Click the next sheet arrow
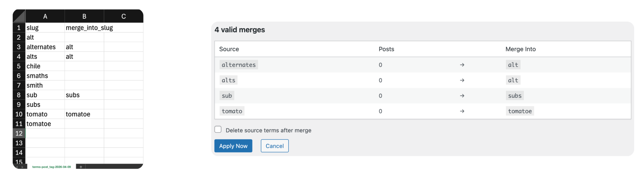 click(x=22, y=167)
